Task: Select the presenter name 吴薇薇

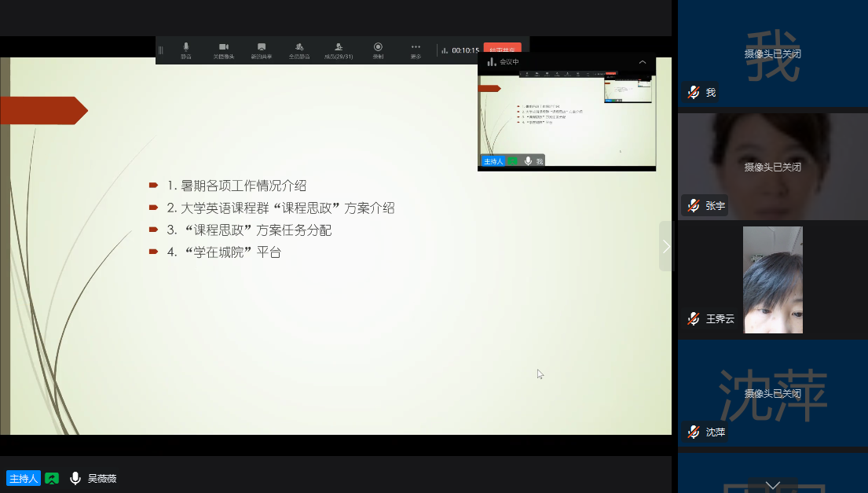Action: click(102, 478)
